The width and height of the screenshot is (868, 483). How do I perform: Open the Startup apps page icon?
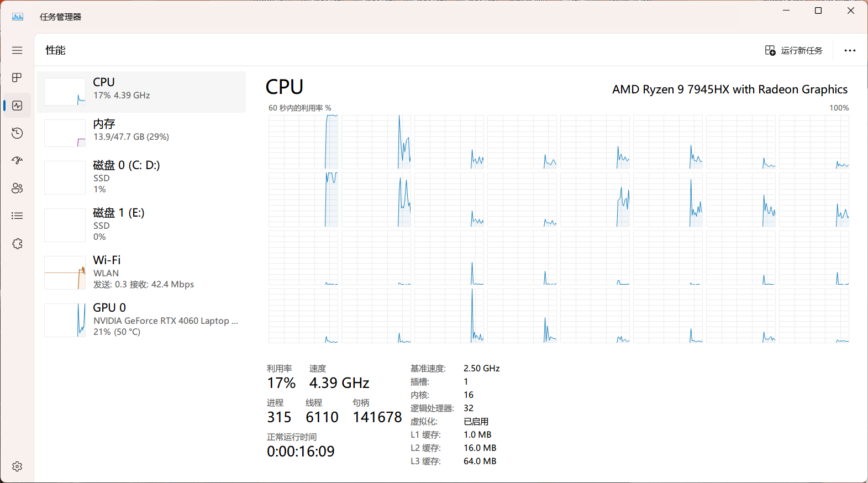[x=17, y=160]
